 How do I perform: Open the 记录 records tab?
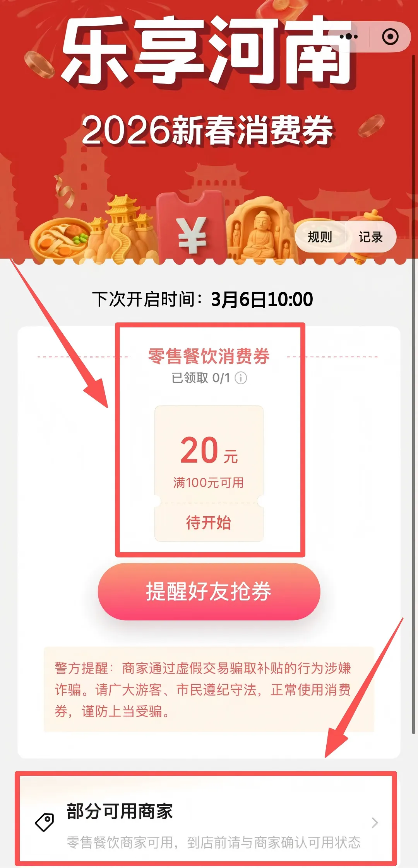click(370, 237)
